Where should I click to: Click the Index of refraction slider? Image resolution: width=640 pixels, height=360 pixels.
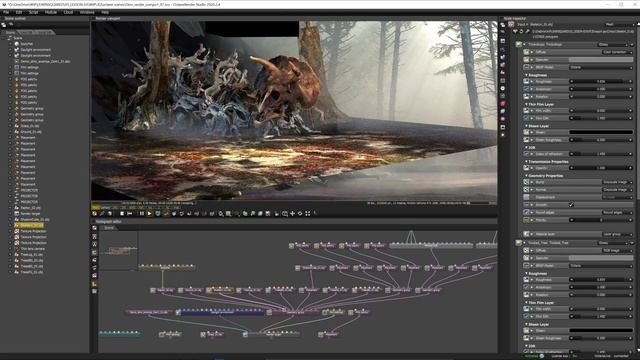[601, 154]
